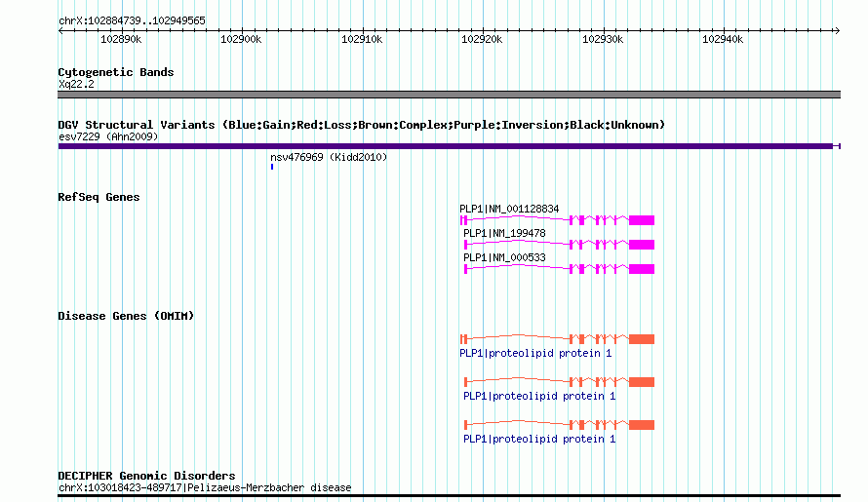Click the 102920k ruler tick label
Image resolution: width=868 pixels, height=502 pixels.
click(482, 39)
